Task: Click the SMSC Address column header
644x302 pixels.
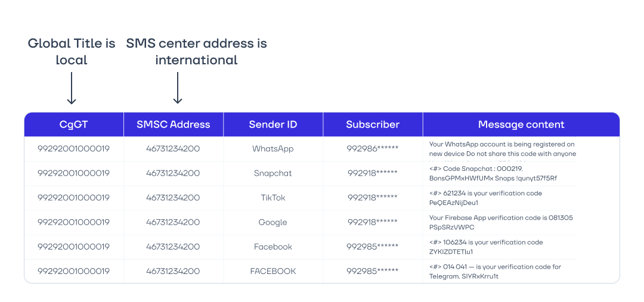Action: click(174, 124)
